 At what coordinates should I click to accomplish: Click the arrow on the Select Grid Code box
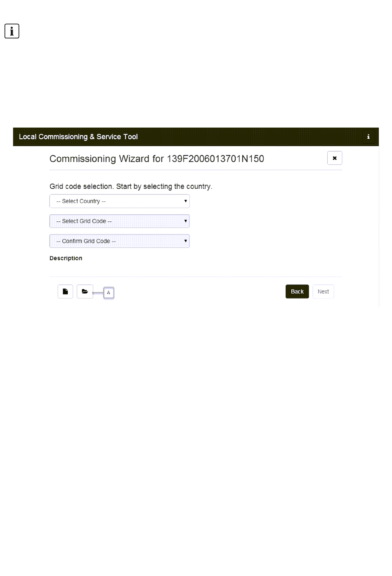tap(186, 221)
